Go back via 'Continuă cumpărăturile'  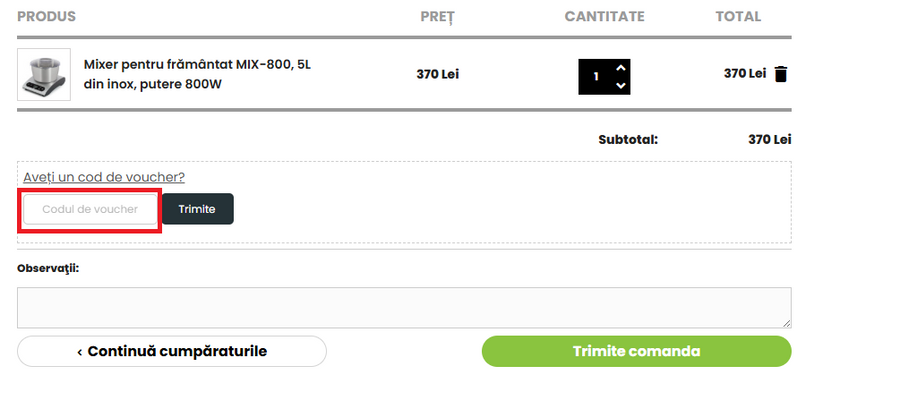[172, 351]
